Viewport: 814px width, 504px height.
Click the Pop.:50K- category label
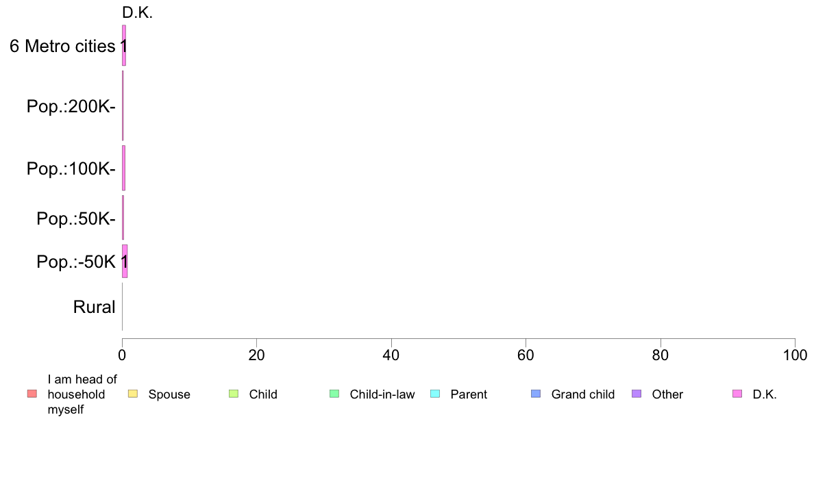[76, 218]
